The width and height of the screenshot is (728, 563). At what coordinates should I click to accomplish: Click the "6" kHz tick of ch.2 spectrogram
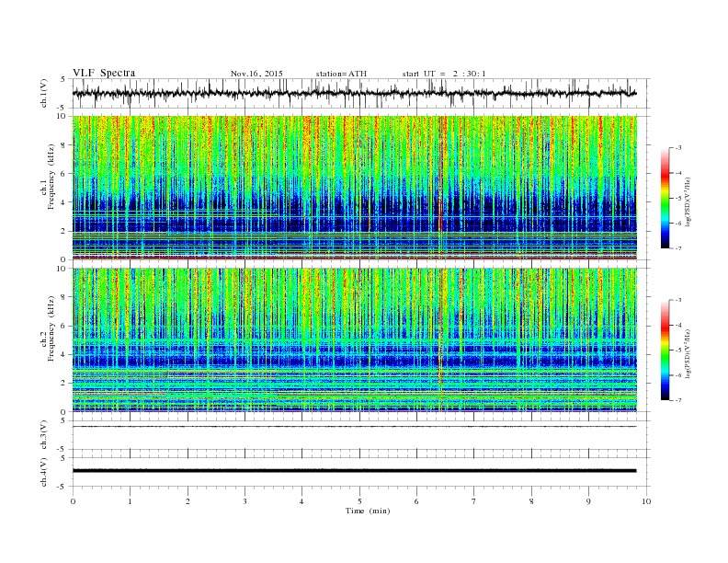pos(64,326)
